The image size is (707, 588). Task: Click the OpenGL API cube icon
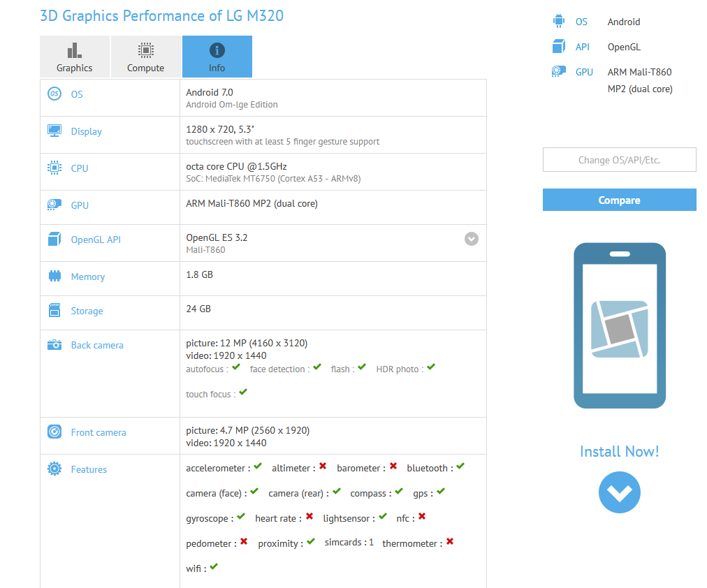(x=54, y=240)
